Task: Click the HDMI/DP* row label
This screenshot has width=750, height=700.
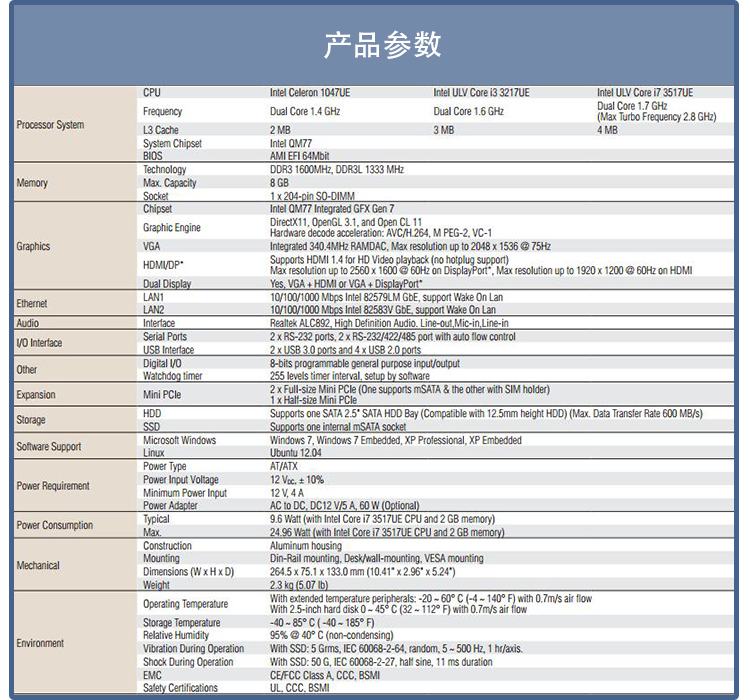Action: point(163,264)
